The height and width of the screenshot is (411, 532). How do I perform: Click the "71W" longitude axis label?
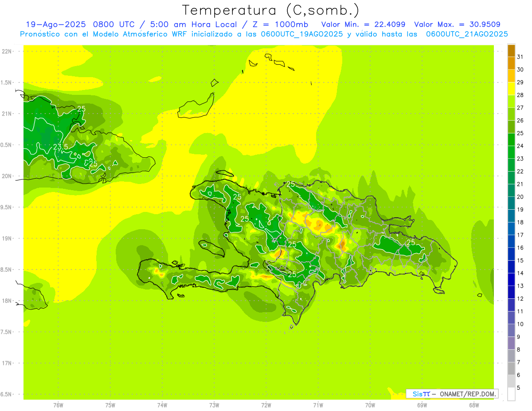[x=318, y=405]
